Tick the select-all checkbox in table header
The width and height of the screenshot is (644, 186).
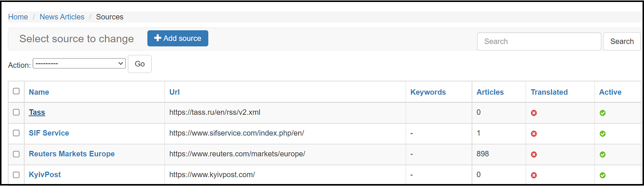16,91
